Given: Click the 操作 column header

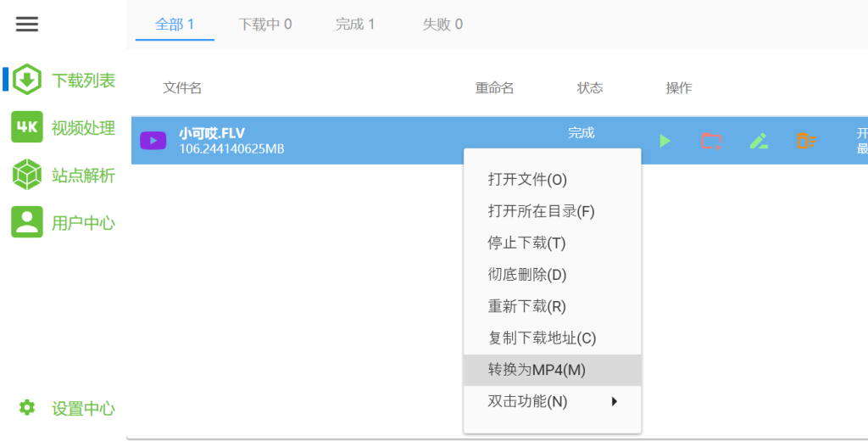Looking at the screenshot, I should click(679, 88).
